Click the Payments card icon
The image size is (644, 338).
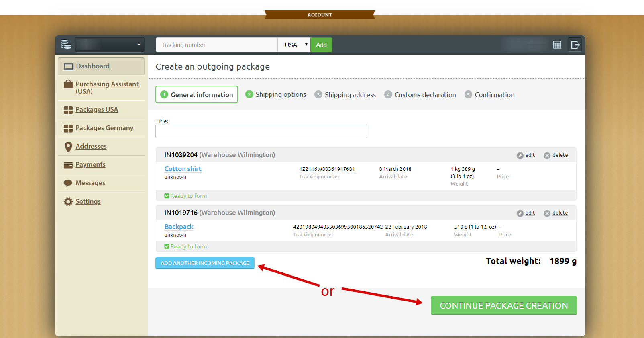68,165
